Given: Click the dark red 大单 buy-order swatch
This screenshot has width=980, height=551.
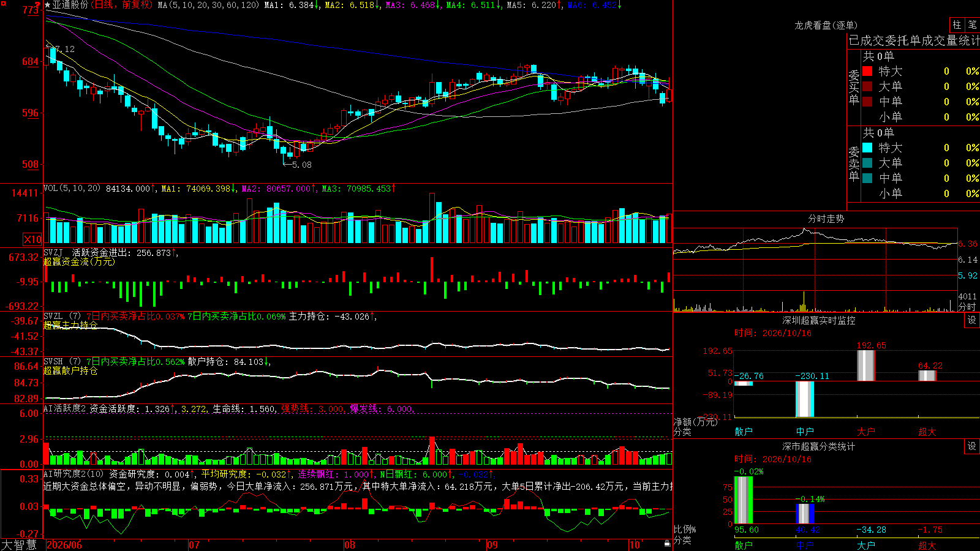Looking at the screenshot, I should click(867, 86).
